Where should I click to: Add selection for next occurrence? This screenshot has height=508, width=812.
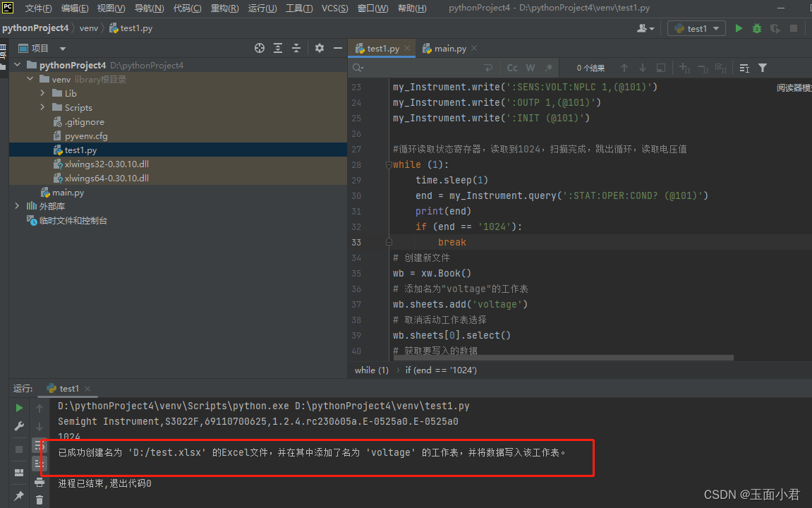(x=684, y=68)
